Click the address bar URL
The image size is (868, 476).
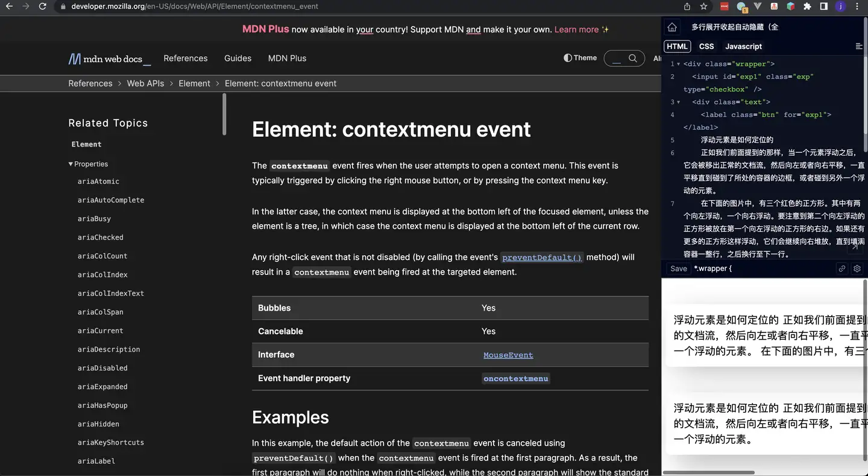click(195, 6)
